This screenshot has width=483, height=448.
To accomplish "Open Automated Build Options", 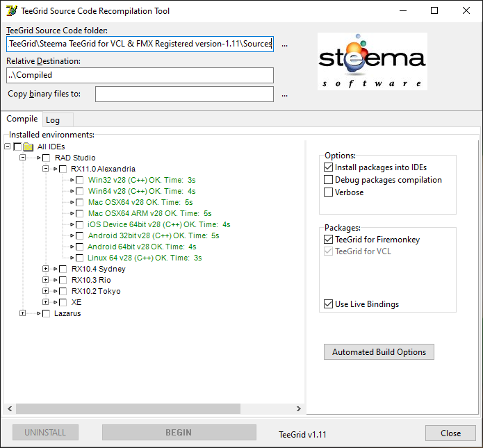I will (379, 351).
